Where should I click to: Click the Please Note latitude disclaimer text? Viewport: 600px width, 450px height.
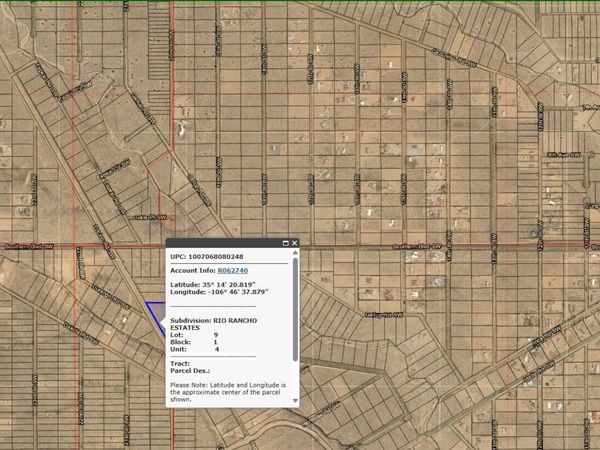click(x=228, y=392)
